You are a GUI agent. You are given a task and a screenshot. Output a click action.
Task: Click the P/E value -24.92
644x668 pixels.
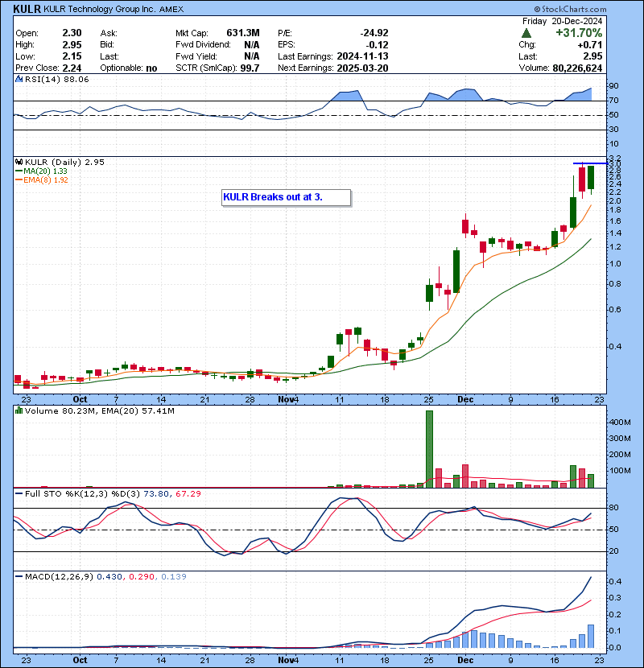pyautogui.click(x=374, y=33)
